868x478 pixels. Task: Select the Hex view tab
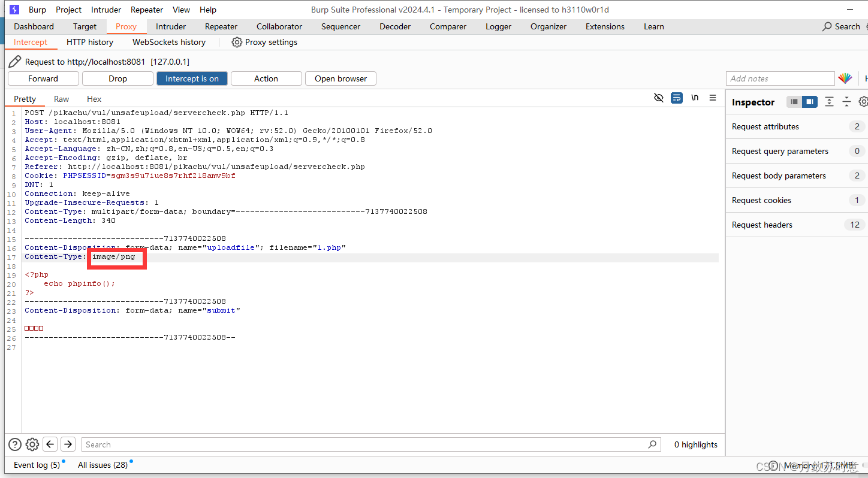pyautogui.click(x=94, y=99)
